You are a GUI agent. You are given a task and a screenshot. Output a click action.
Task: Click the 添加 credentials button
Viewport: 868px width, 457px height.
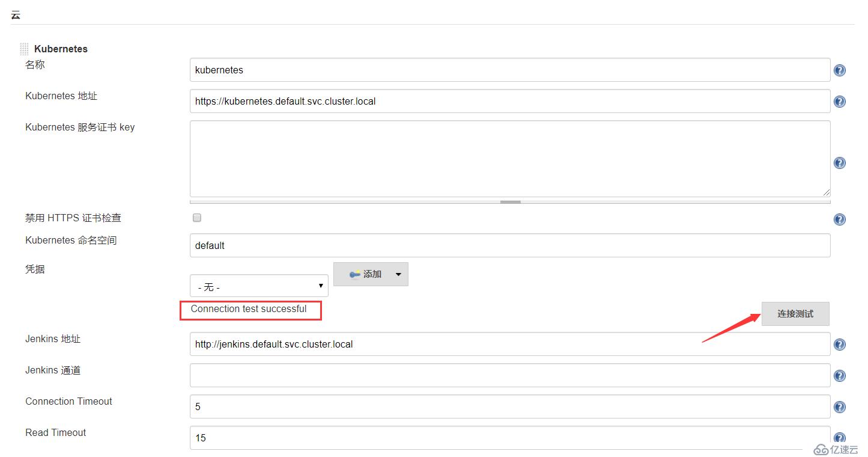point(371,274)
